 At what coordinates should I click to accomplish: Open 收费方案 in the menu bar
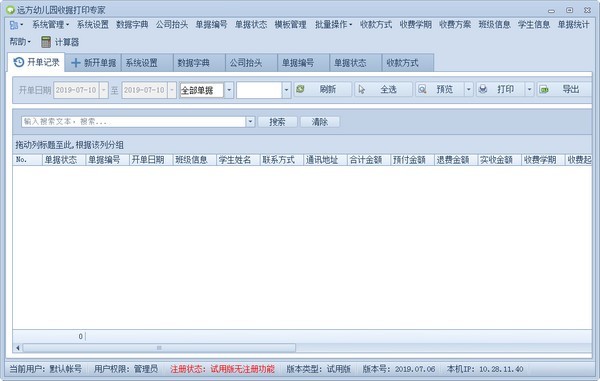455,25
